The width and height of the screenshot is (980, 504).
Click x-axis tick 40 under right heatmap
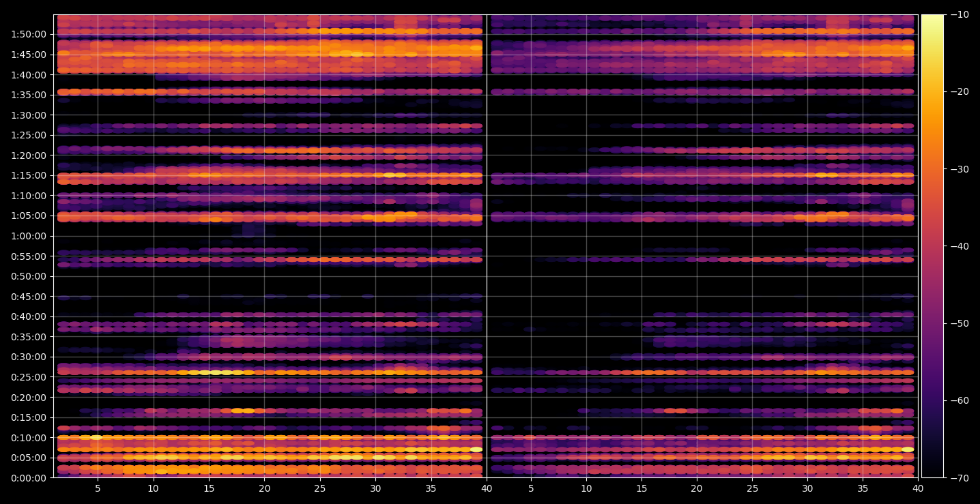918,489
